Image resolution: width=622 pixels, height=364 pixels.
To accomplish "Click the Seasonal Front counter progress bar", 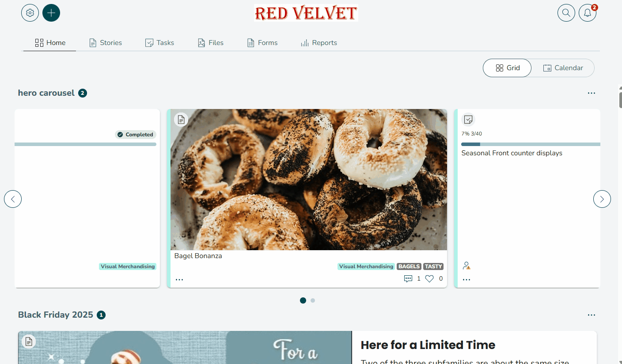I will [x=531, y=144].
